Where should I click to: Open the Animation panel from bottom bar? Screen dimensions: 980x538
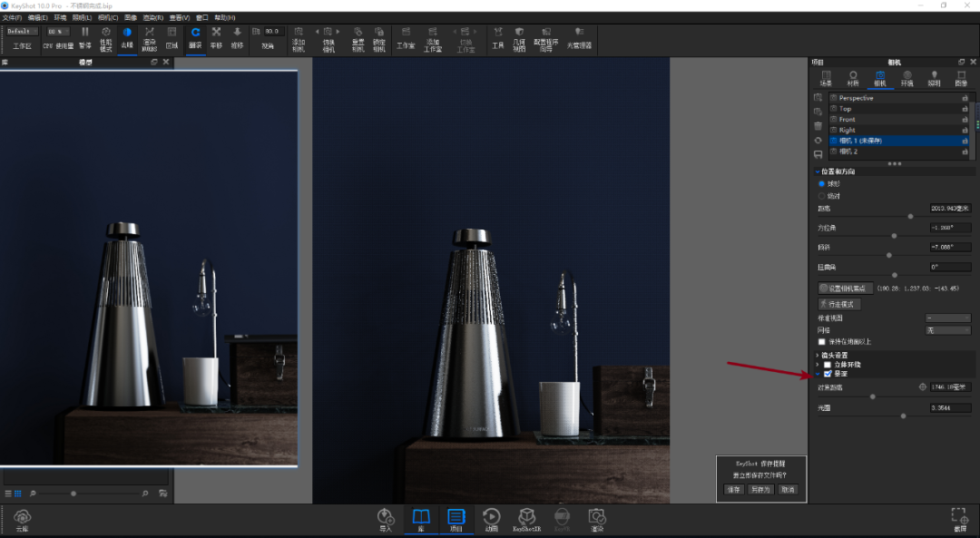(x=491, y=520)
